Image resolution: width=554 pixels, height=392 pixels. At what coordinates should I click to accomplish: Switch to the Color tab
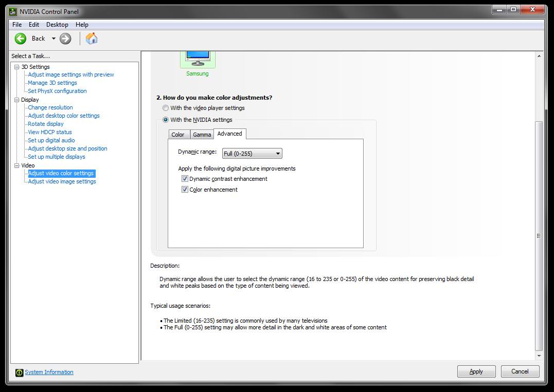coord(178,135)
